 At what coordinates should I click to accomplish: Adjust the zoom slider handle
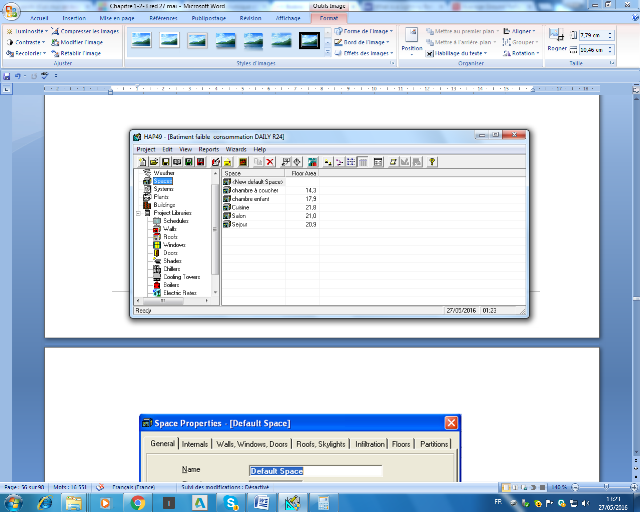[x=606, y=487]
